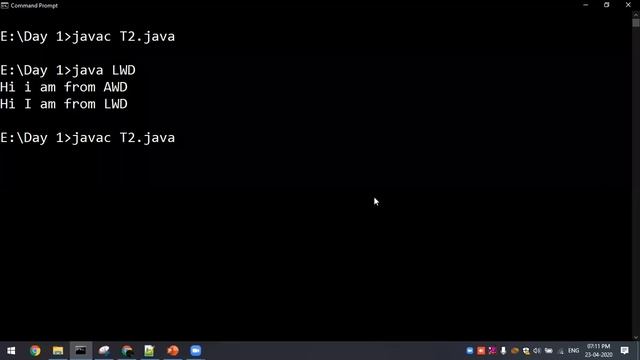Restore down the Command Prompt window
Viewport: 640px width, 360px height.
click(607, 5)
